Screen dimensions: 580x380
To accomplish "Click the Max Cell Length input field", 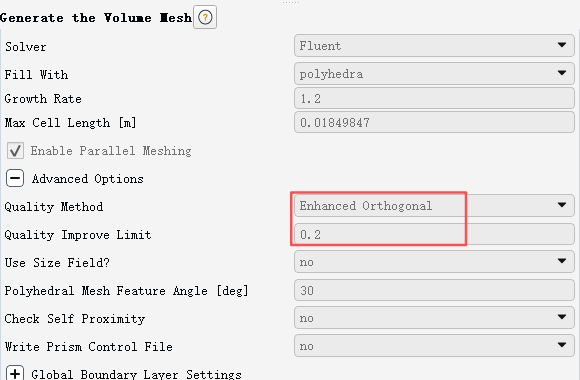I will (x=434, y=122).
